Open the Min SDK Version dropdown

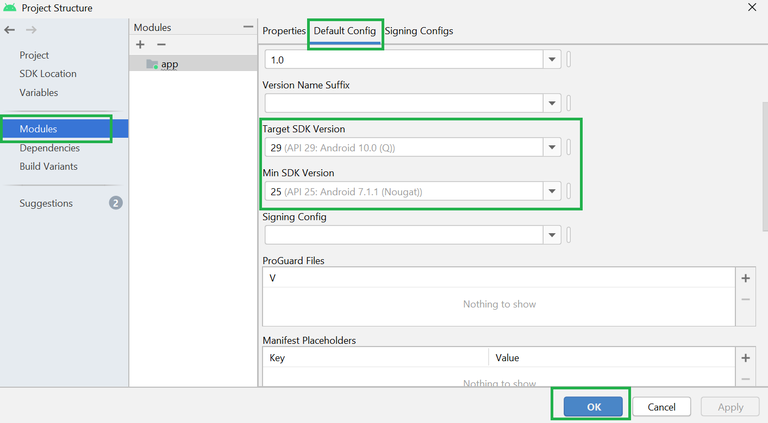click(x=552, y=191)
